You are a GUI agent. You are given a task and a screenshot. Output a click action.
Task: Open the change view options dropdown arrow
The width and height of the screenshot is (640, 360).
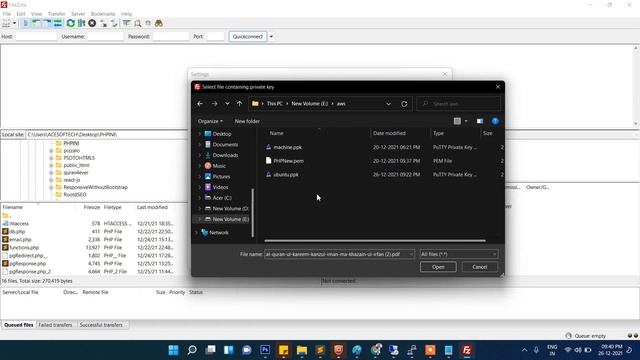(x=466, y=121)
